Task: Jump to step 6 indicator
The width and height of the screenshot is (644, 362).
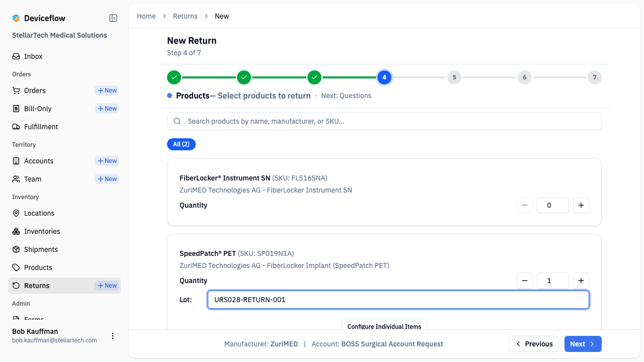Action: point(525,77)
